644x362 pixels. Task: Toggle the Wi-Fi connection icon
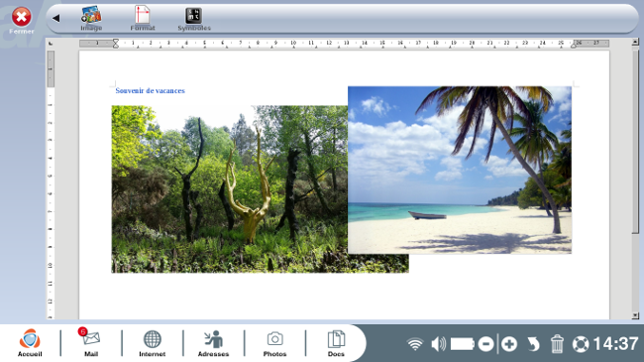(x=415, y=343)
